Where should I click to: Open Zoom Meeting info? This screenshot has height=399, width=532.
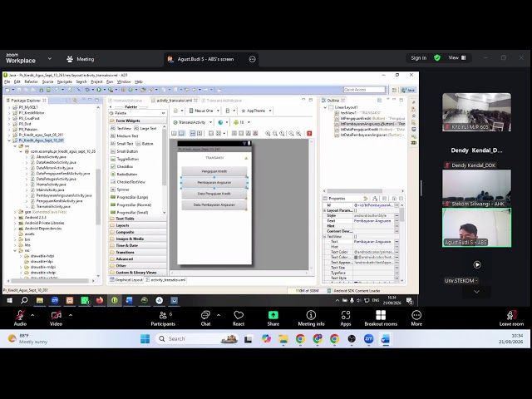(311, 318)
